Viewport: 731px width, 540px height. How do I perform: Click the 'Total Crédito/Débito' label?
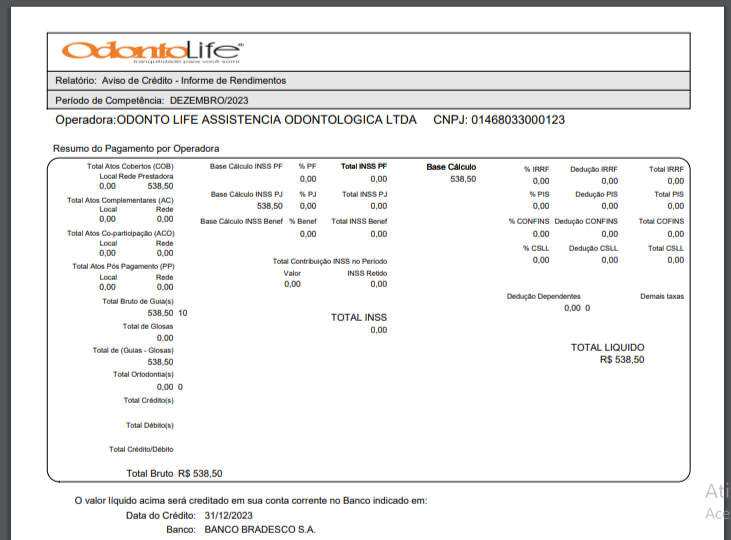(x=141, y=450)
